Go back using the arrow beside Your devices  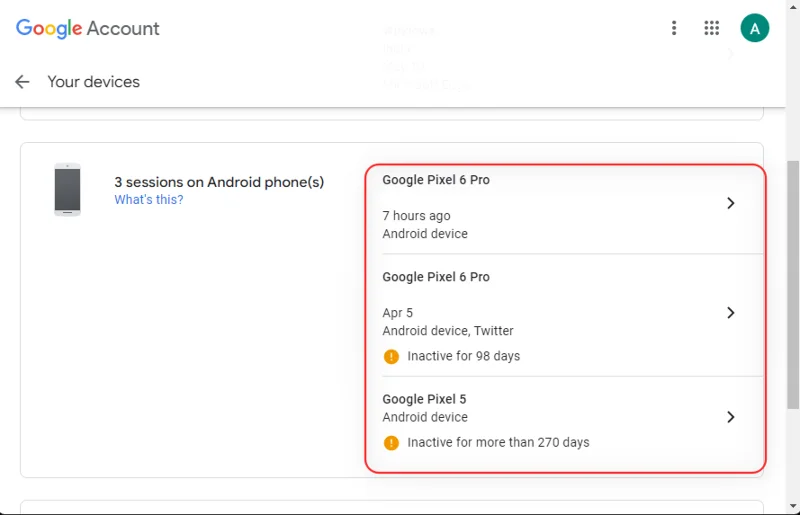point(22,82)
